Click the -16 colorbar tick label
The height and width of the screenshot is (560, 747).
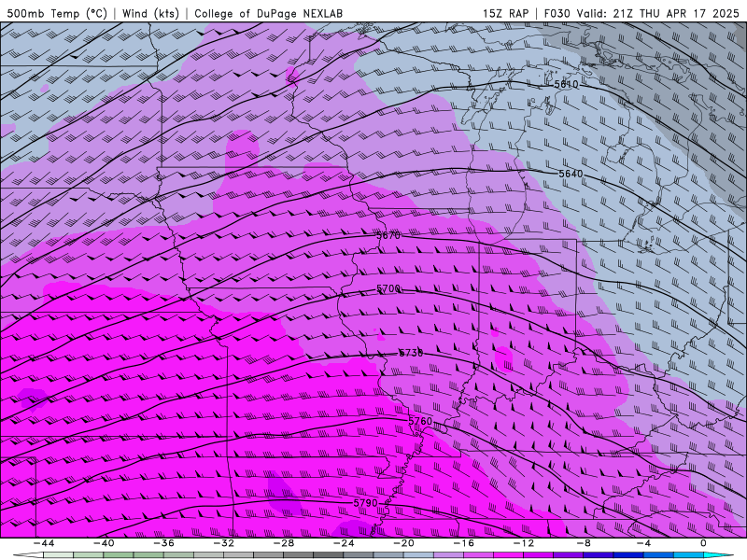coord(463,543)
